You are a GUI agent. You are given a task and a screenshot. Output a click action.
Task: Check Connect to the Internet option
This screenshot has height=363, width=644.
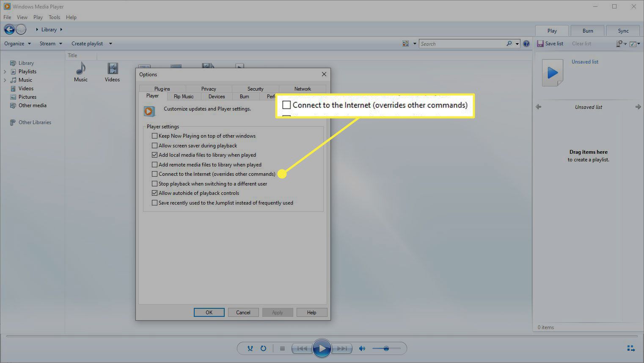point(154,174)
